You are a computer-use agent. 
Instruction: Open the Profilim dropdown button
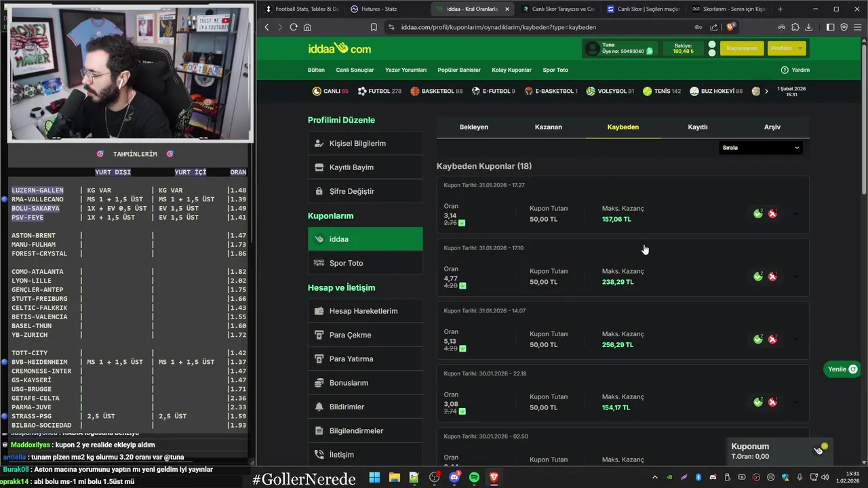(x=787, y=48)
